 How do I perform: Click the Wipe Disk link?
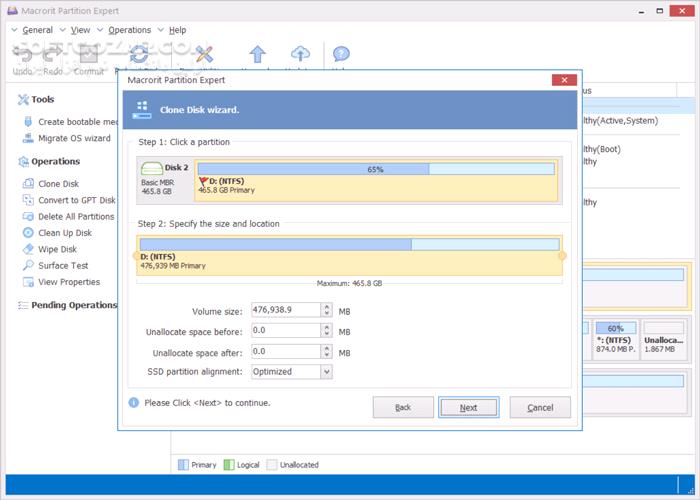(57, 249)
